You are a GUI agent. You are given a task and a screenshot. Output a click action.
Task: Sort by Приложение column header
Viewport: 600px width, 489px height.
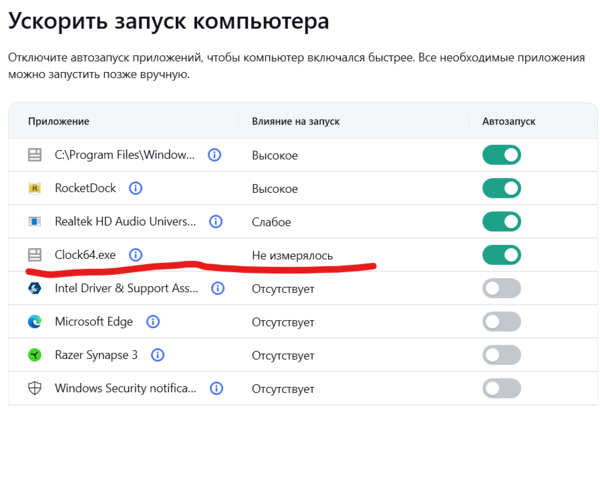point(59,121)
